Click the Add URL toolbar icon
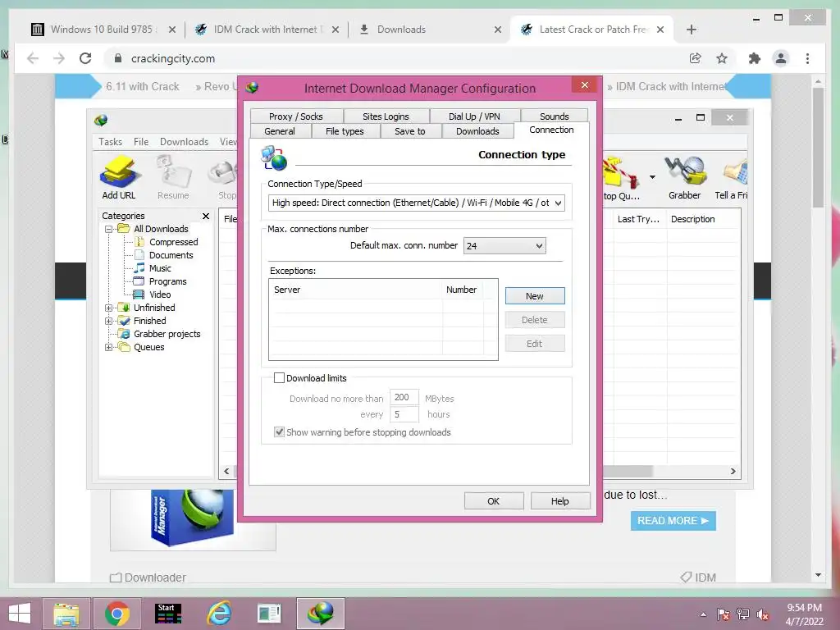The width and height of the screenshot is (840, 630). click(119, 177)
